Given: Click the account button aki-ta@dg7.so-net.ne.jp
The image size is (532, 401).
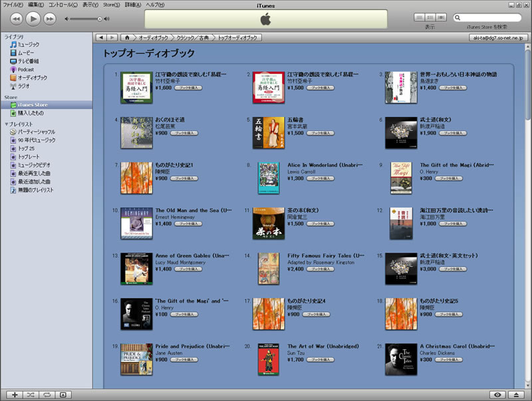Looking at the screenshot, I should [x=498, y=38].
